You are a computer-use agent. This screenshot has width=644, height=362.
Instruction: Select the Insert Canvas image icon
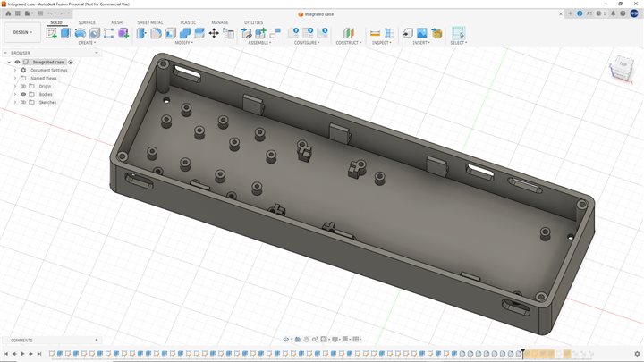point(422,33)
